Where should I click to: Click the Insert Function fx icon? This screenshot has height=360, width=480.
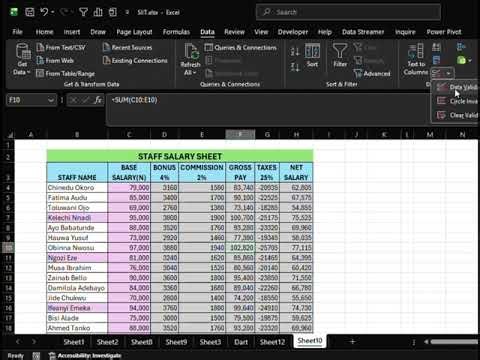click(x=98, y=100)
